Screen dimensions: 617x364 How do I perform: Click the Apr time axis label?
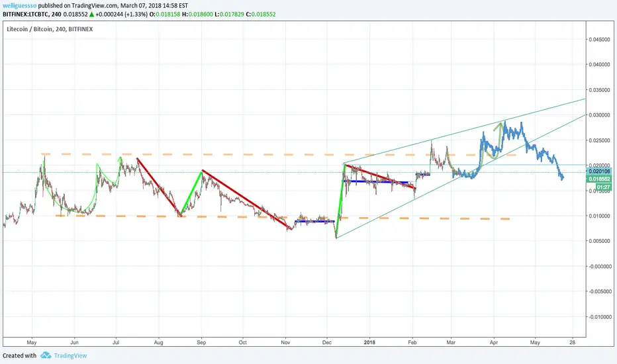tap(494, 342)
